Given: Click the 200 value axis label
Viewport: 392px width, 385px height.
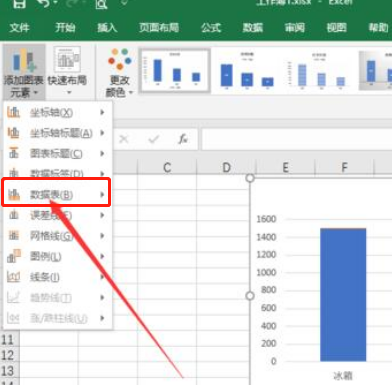Looking at the screenshot, I should click(x=269, y=343).
